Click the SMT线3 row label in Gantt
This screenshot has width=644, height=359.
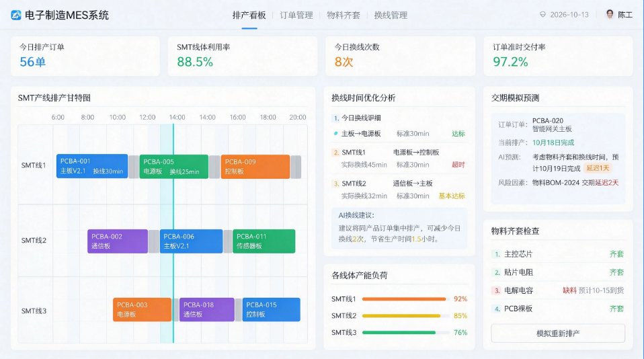point(34,311)
